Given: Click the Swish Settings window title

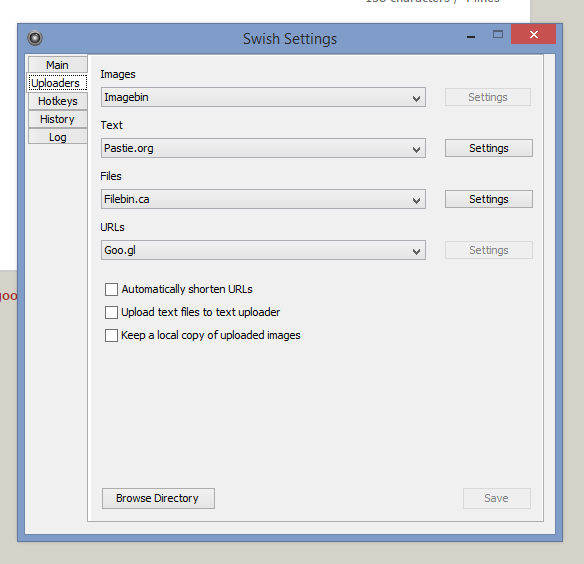Looking at the screenshot, I should [290, 39].
